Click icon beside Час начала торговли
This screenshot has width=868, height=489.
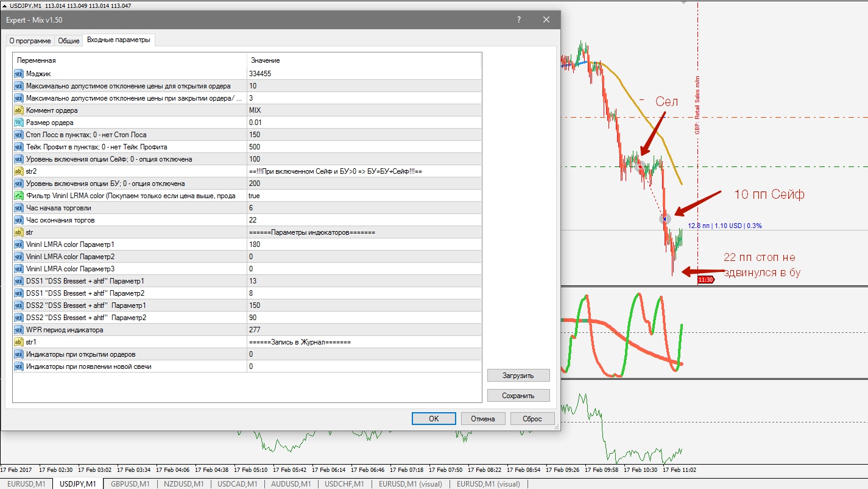[19, 208]
